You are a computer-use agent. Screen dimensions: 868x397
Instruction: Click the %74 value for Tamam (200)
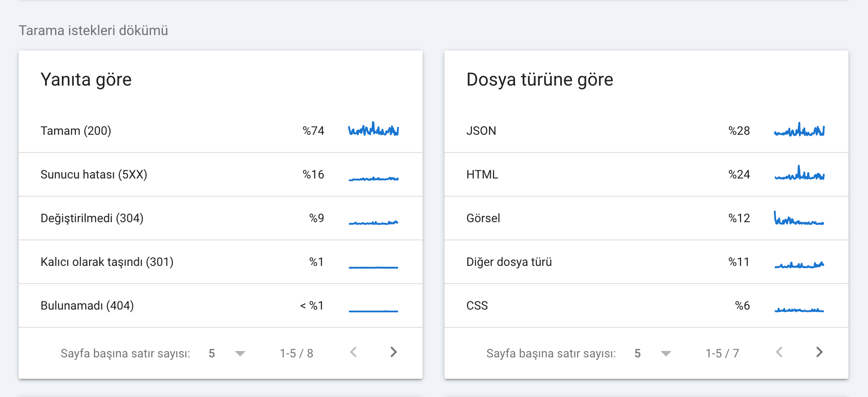pos(313,131)
